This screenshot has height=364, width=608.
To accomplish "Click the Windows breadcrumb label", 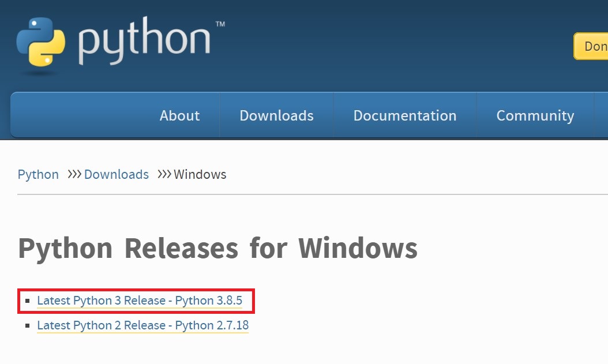I will [200, 175].
